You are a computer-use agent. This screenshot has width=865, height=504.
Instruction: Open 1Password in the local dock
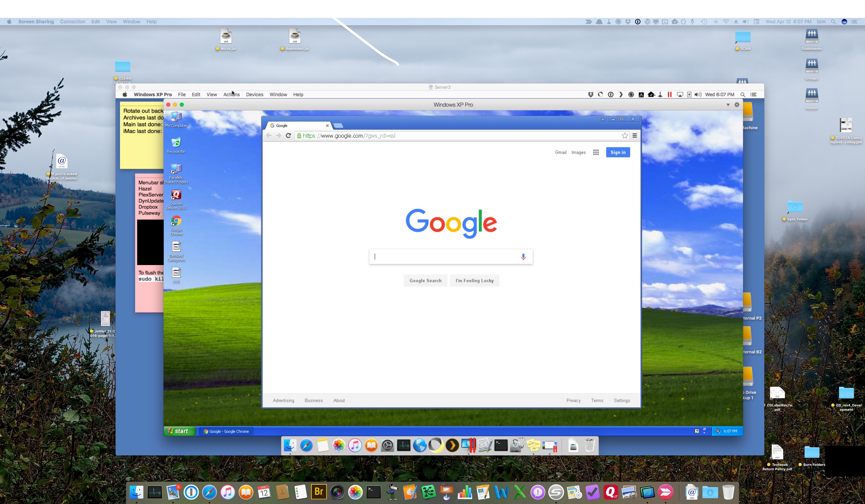click(191, 492)
